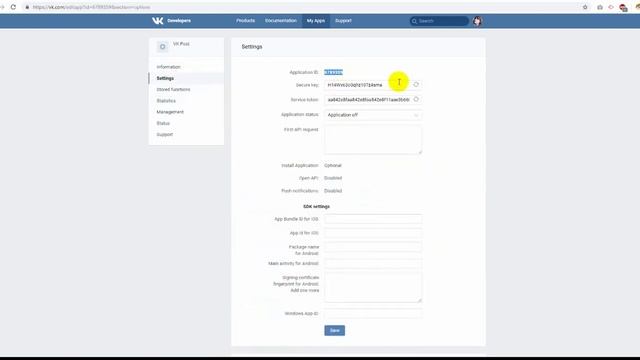Click the First API request text area
640x360 pixels.
[373, 140]
